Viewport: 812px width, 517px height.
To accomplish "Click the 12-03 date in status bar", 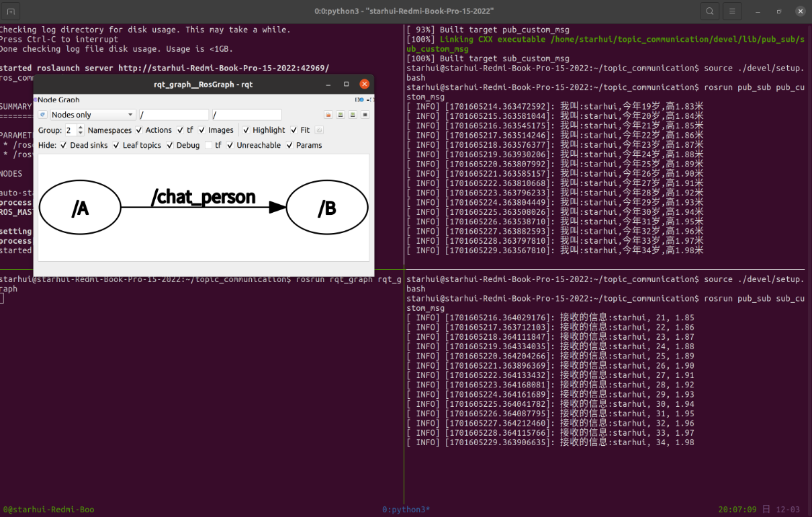I will [x=788, y=510].
